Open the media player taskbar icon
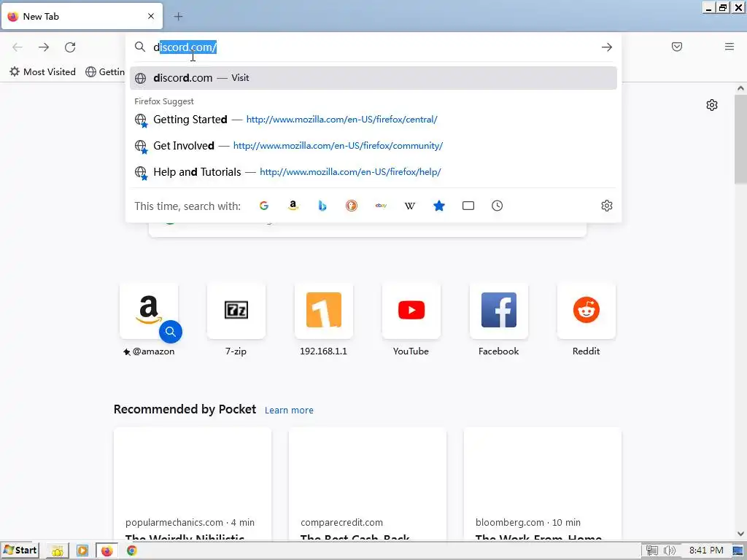 pyautogui.click(x=82, y=551)
